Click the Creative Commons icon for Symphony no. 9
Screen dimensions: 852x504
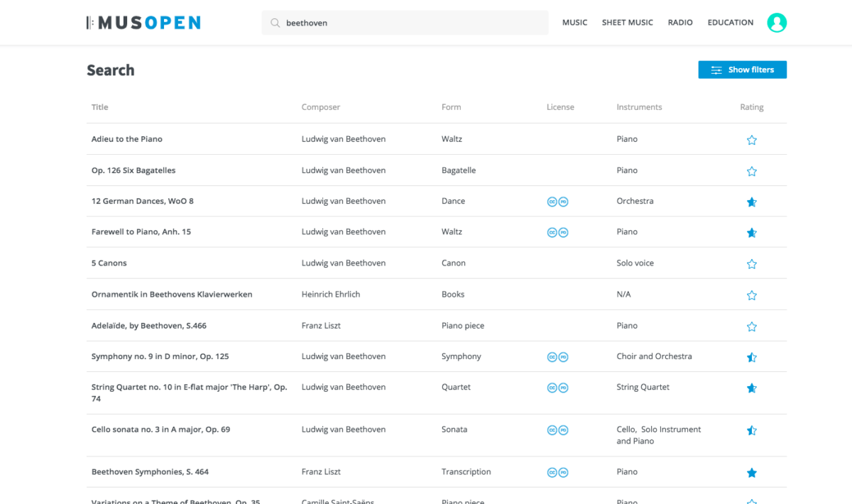(x=552, y=357)
